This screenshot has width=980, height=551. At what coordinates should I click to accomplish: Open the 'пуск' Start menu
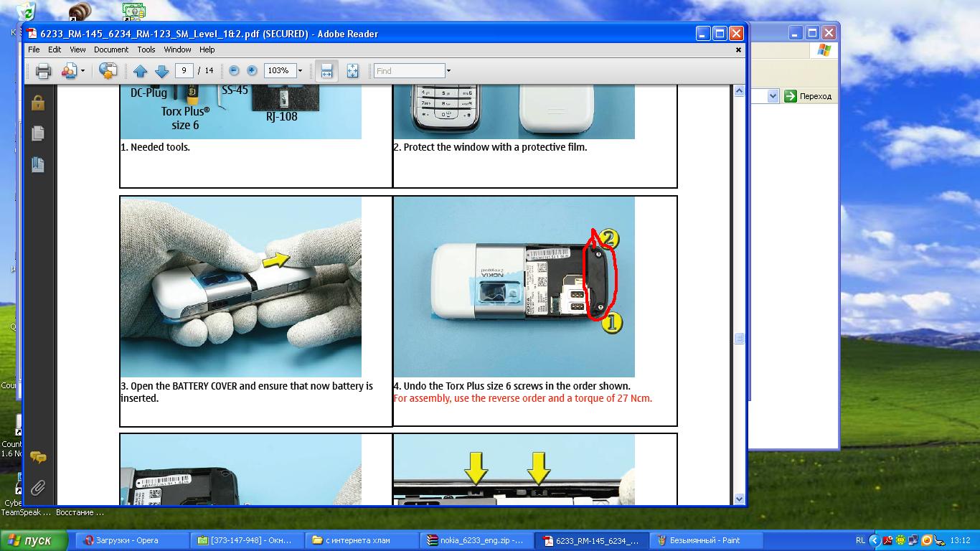coord(34,540)
